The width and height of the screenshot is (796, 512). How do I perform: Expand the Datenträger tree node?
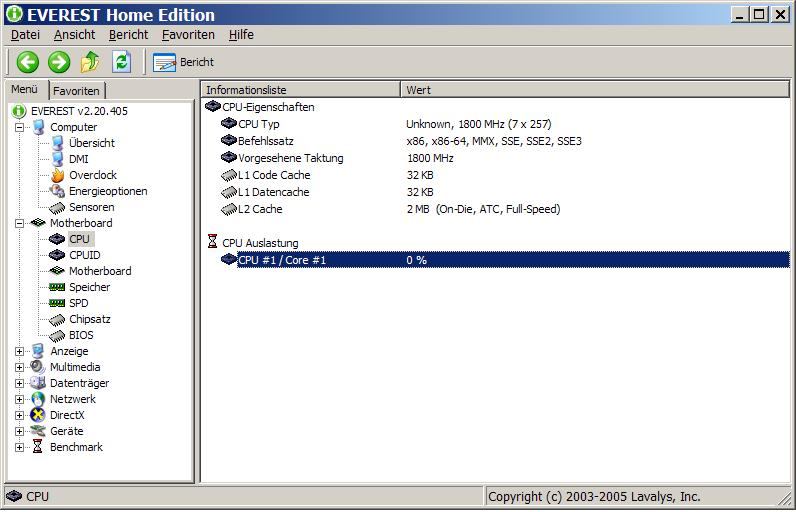(19, 383)
